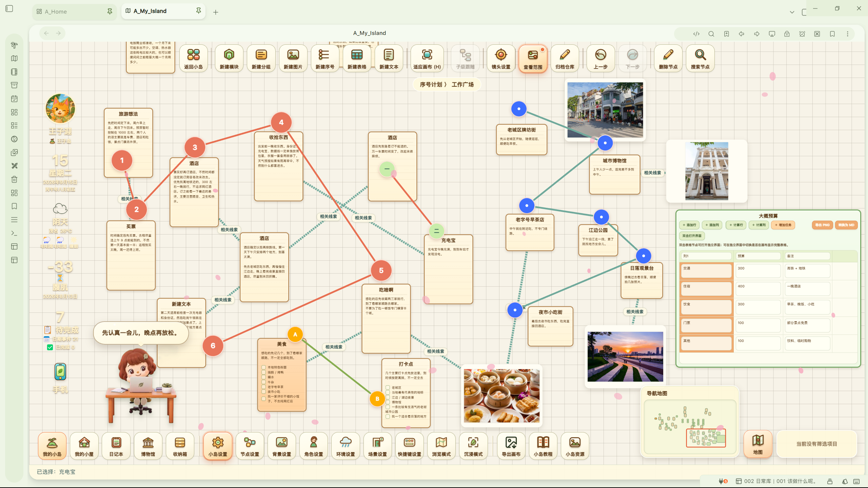Viewport: 868px width, 488px height.
Task: Open the three-dot more options menu
Action: tap(848, 34)
